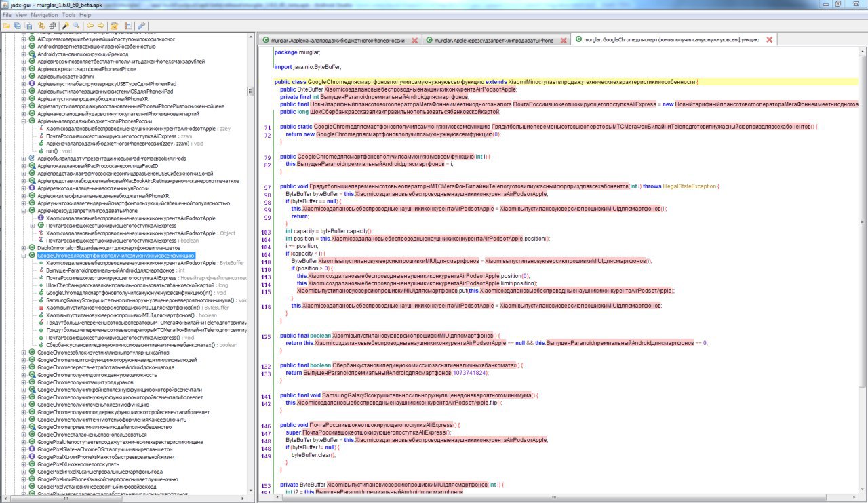Image resolution: width=868 pixels, height=503 pixels.
Task: Click the class icon of AndroidустановилШокирующийрекорд
Action: coord(32,54)
